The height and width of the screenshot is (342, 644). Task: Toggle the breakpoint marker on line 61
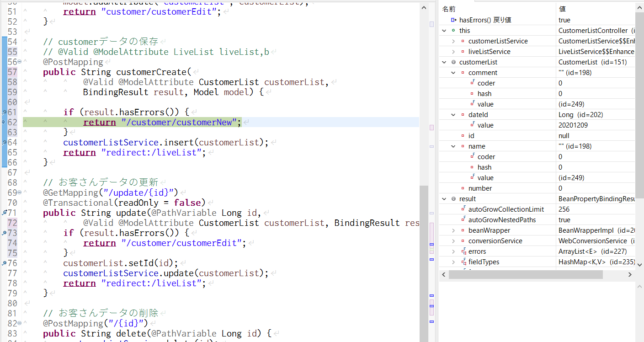click(4, 112)
